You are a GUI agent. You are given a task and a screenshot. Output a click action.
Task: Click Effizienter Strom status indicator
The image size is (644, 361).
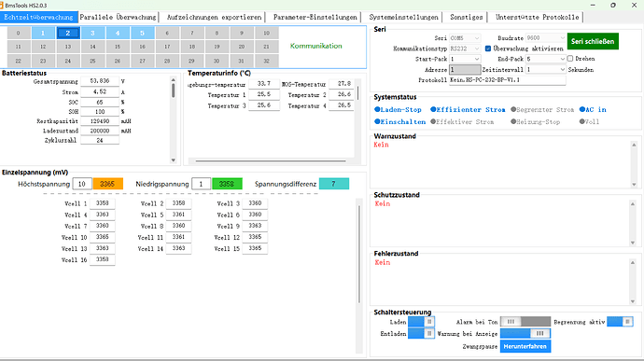coord(468,110)
